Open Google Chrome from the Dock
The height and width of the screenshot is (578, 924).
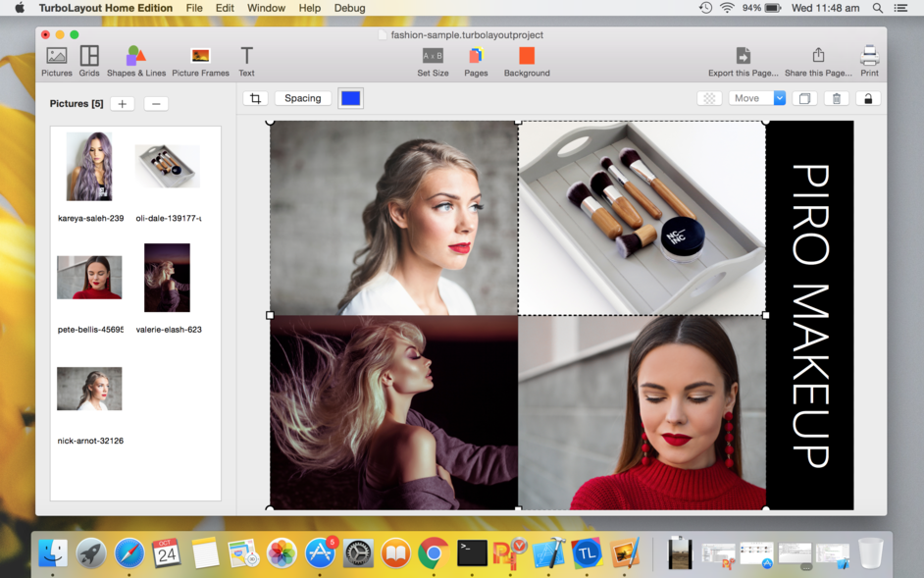coord(434,553)
